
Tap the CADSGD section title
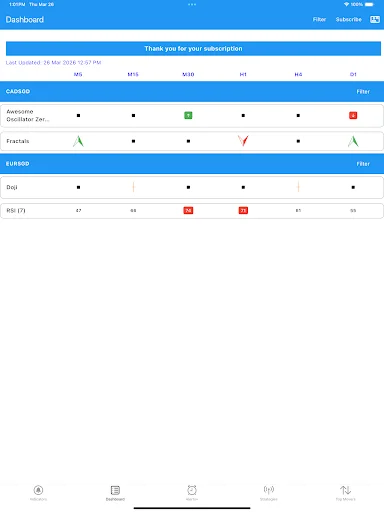point(18,91)
